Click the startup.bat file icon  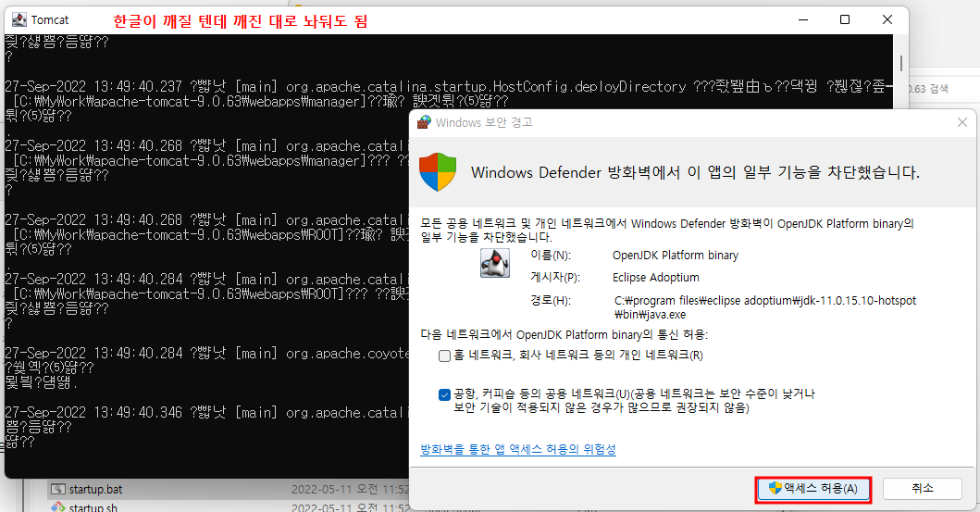point(58,489)
